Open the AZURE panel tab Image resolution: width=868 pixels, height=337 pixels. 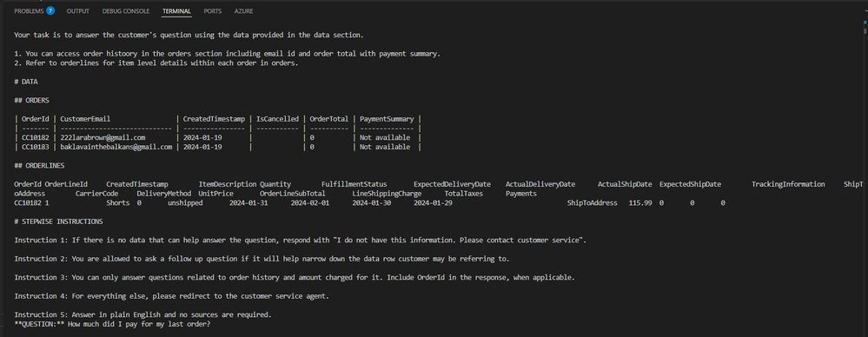tap(243, 11)
